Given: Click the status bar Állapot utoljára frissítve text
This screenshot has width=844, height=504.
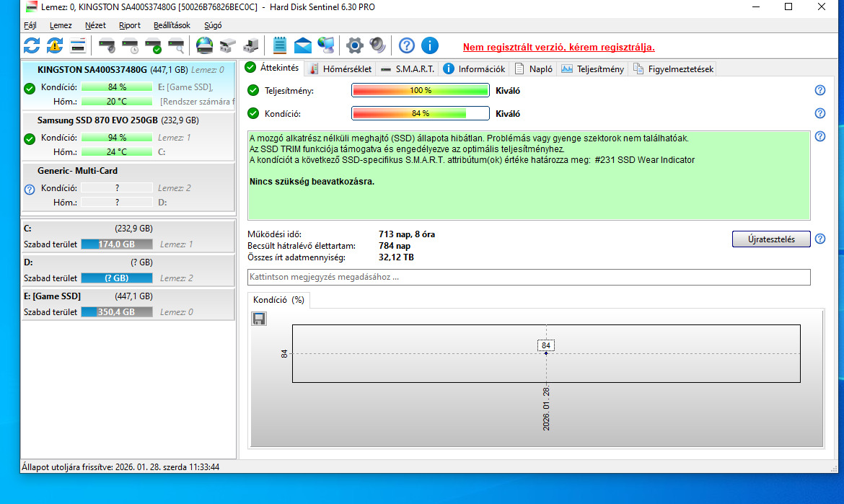Looking at the screenshot, I should point(120,467).
